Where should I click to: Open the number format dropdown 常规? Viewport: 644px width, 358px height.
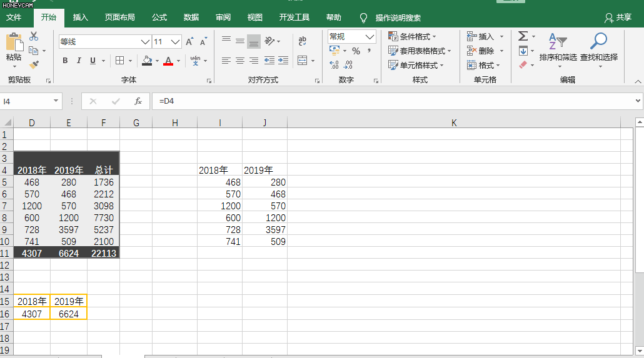370,36
